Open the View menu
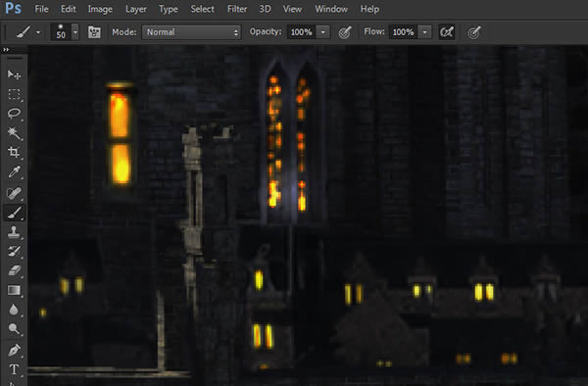Screen dimensions: 588x386 (x=292, y=9)
